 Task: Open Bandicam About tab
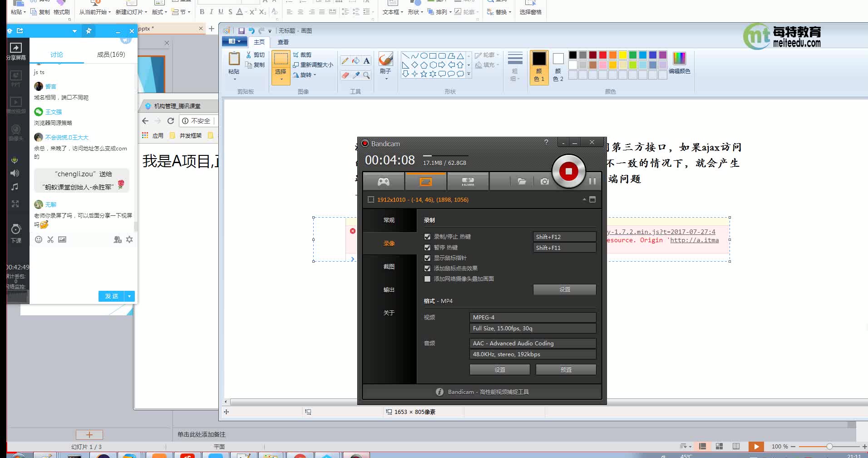pyautogui.click(x=389, y=313)
